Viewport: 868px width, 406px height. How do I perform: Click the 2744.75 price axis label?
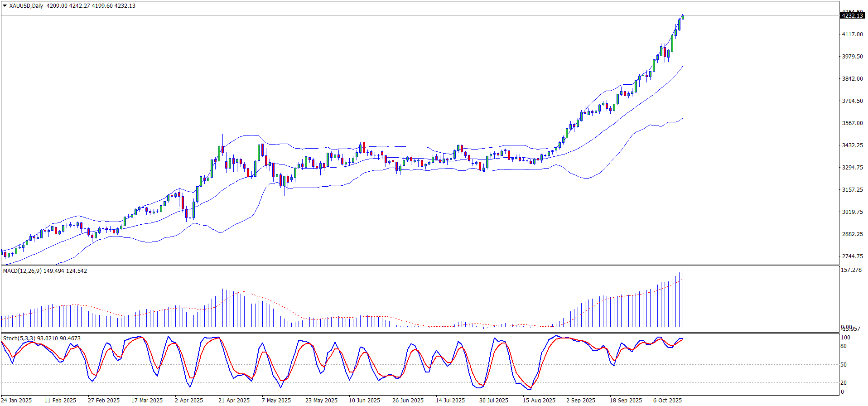[x=852, y=256]
